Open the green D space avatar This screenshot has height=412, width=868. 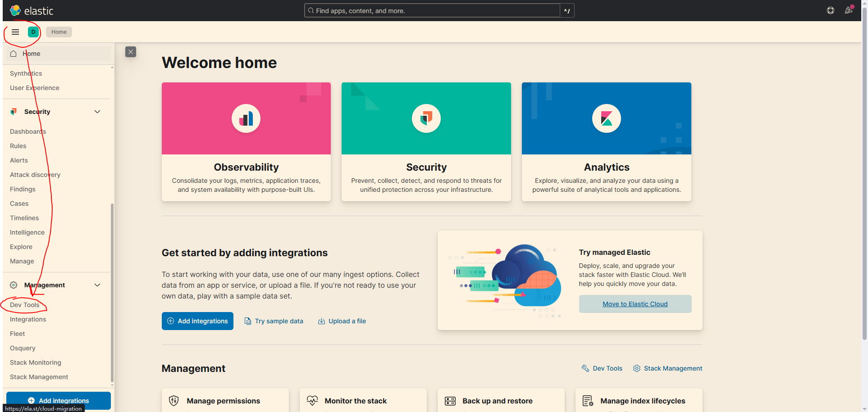tap(33, 32)
